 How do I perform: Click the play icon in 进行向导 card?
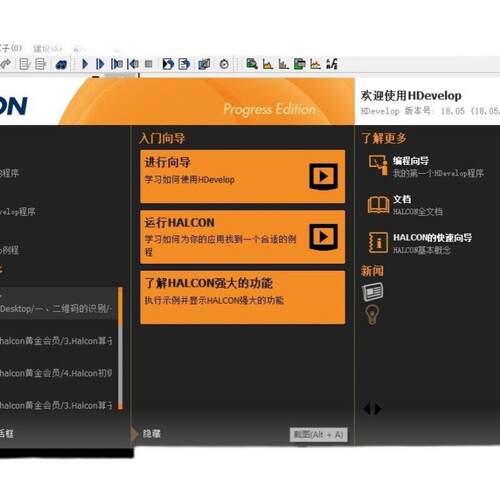click(323, 176)
